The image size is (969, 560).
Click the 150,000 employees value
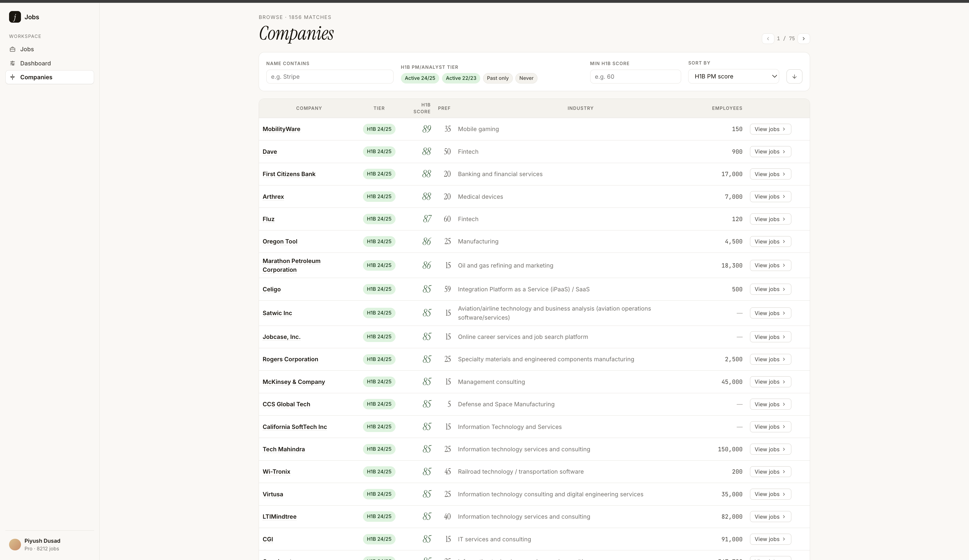point(730,449)
